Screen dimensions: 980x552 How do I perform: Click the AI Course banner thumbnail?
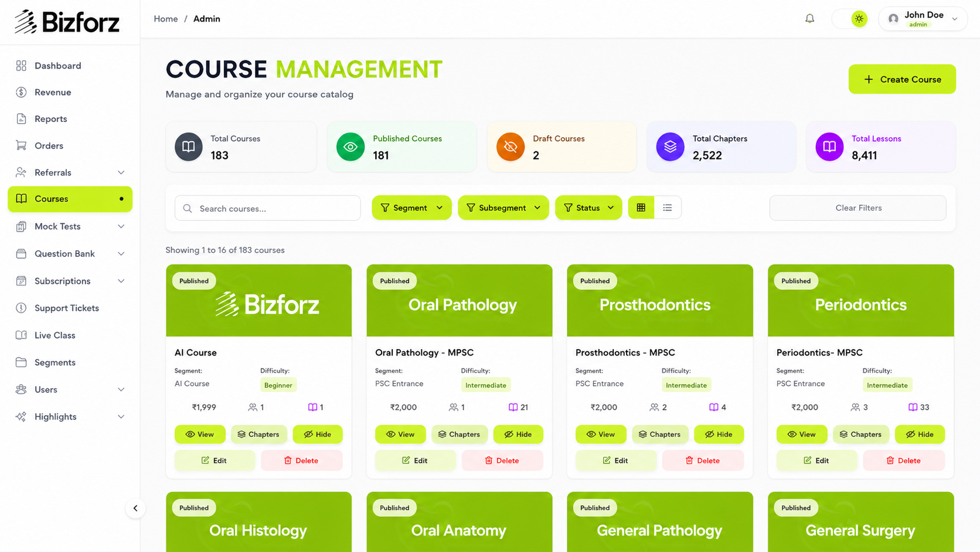coord(259,300)
